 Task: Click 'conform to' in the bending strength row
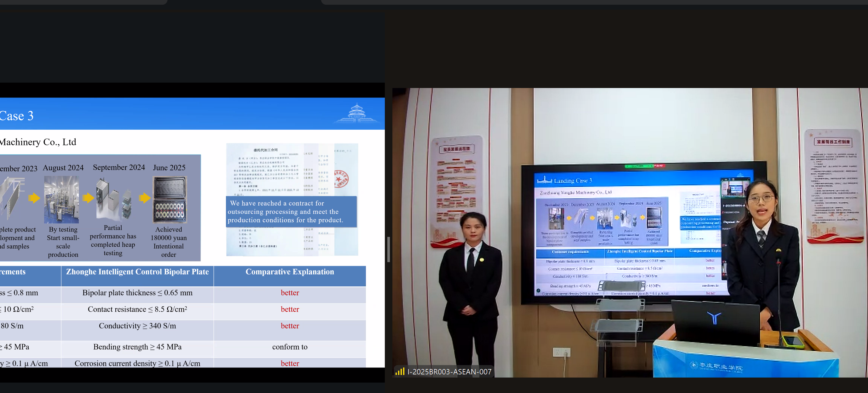tap(289, 346)
